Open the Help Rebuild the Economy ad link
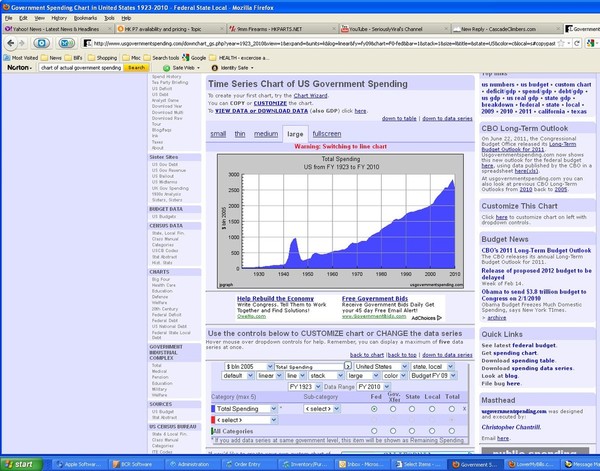Viewport: 600px width, 471px height. tap(275, 298)
